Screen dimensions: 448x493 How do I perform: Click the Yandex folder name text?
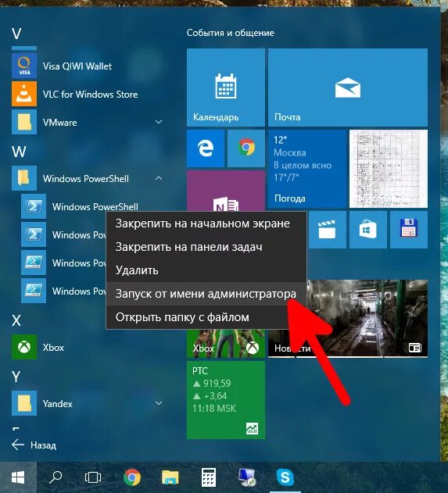tap(58, 404)
